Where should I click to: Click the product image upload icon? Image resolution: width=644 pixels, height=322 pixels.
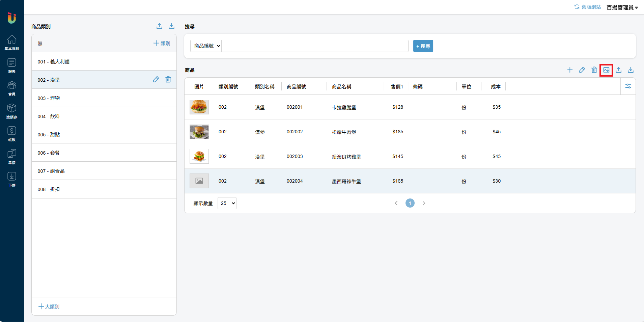coord(606,70)
